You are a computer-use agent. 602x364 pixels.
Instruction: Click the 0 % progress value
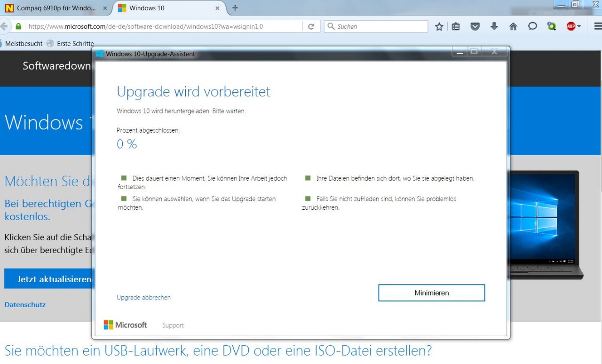coord(127,144)
